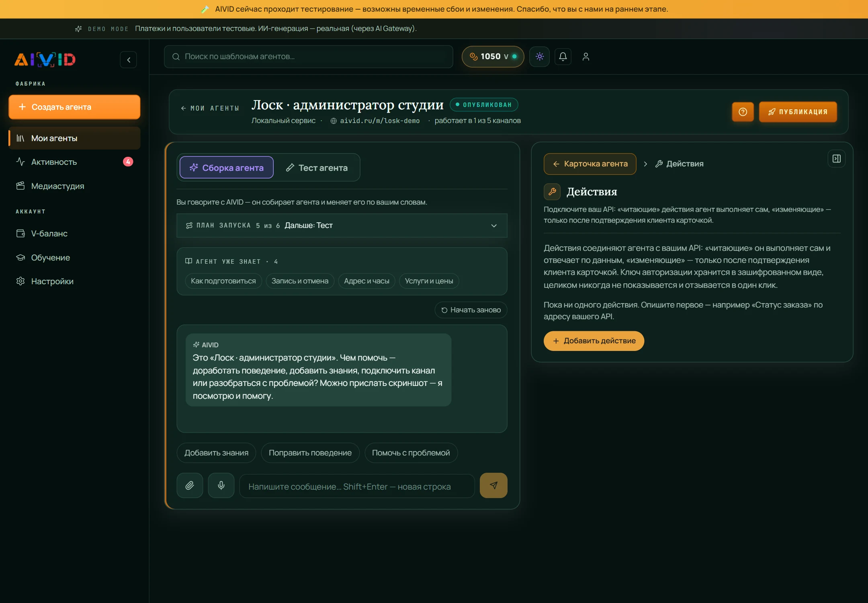Click Поправить поведение suggestion
The width and height of the screenshot is (868, 603).
point(310,453)
